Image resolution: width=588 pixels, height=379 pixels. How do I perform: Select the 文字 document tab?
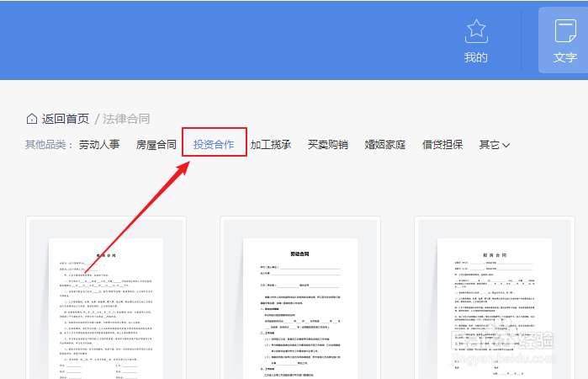[x=564, y=40]
